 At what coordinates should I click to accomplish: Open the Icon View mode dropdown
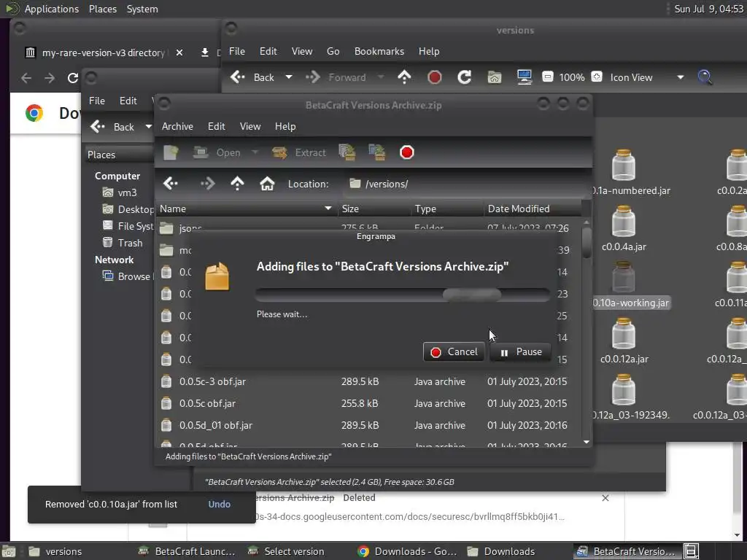pyautogui.click(x=646, y=77)
